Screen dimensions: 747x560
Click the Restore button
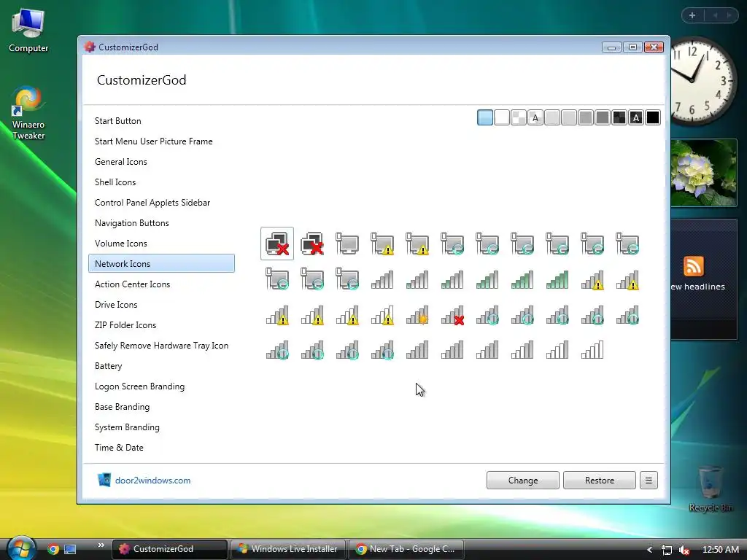(x=600, y=481)
